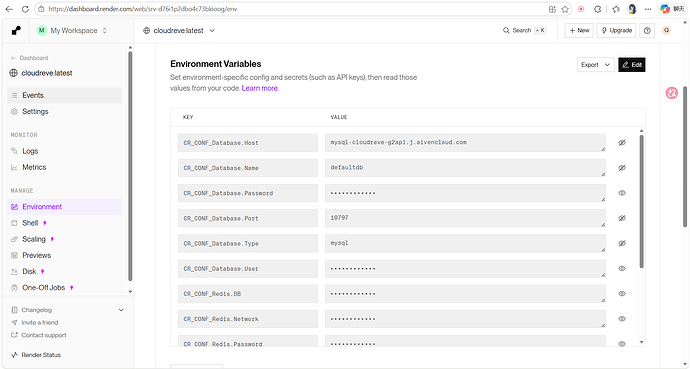Reload the page with refresh icon

tap(25, 9)
